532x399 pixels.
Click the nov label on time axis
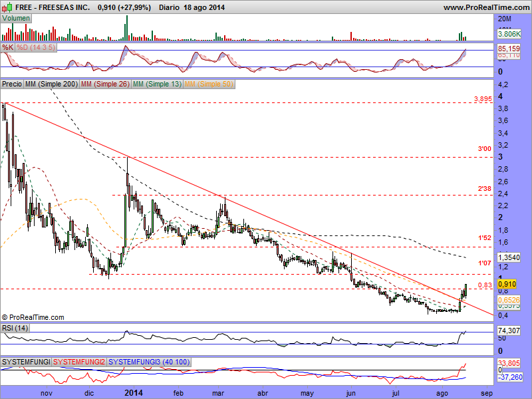47,393
